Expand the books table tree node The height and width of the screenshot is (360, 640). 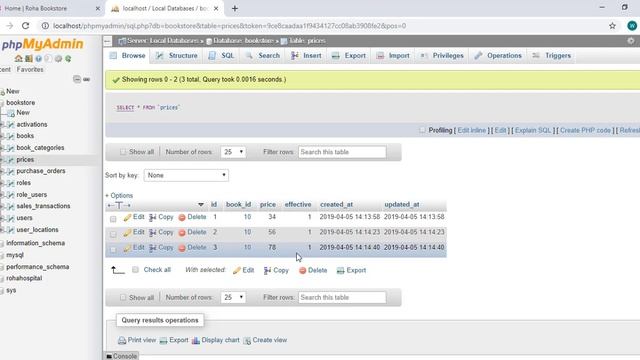(2, 136)
